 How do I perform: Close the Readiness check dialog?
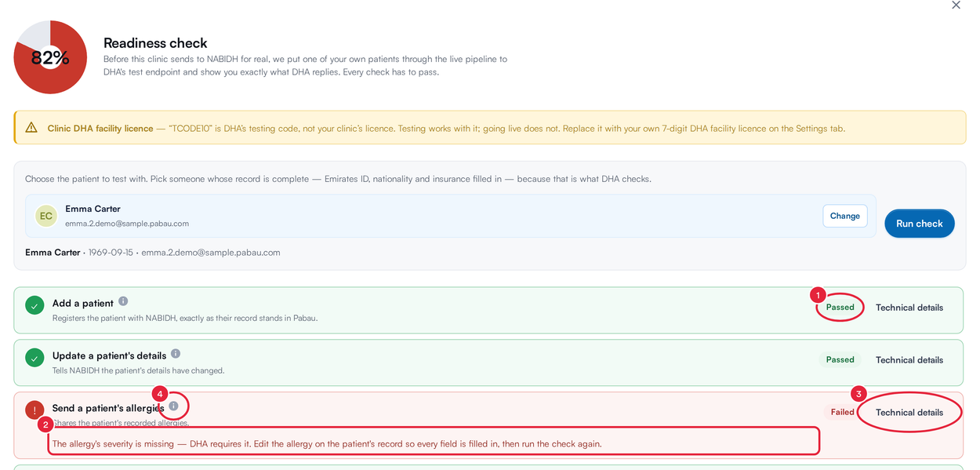[x=956, y=5]
